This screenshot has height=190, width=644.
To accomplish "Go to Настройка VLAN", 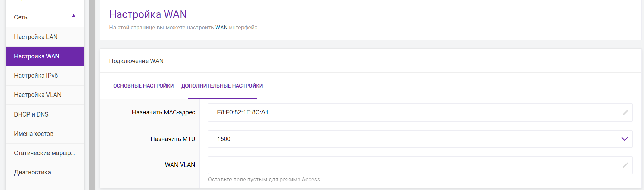I will coord(45,95).
